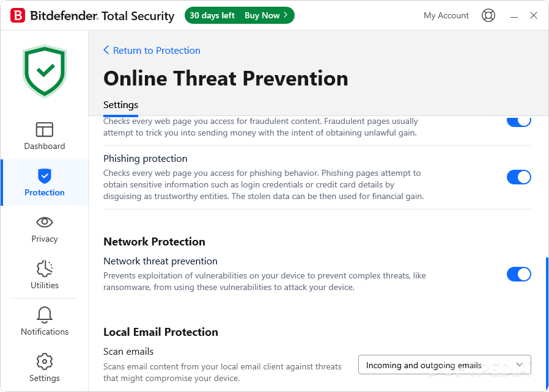
Task: Open the Utilities section
Action: (44, 275)
